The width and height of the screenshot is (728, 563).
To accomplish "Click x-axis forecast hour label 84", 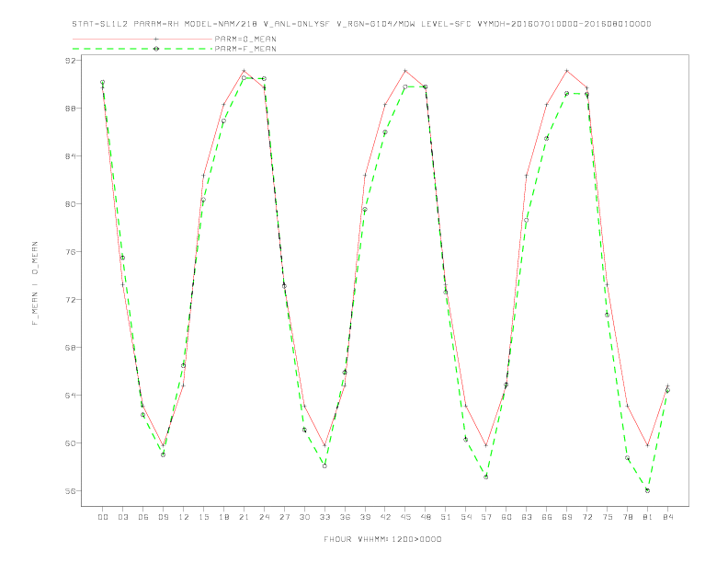I will coord(667,517).
